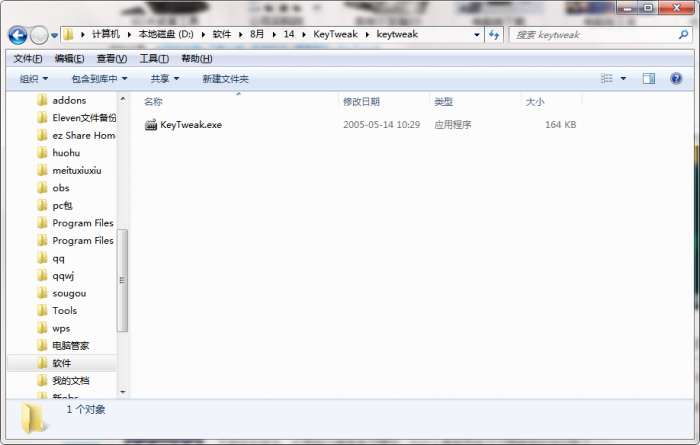Click the 新建文件夹 button

(x=225, y=79)
